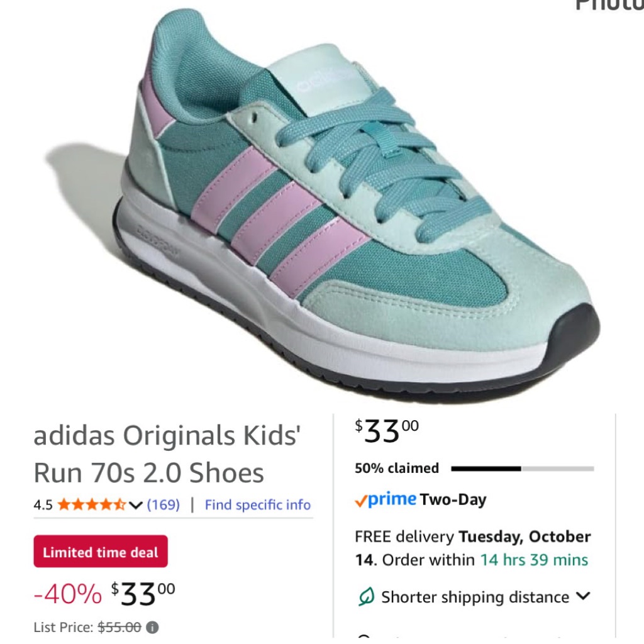Click the crossed-out $55.00 list price
This screenshot has height=644, width=644.
click(x=119, y=627)
